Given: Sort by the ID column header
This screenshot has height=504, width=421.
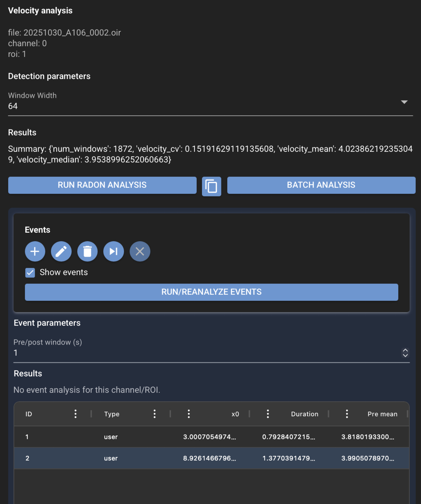Looking at the screenshot, I should coord(29,414).
